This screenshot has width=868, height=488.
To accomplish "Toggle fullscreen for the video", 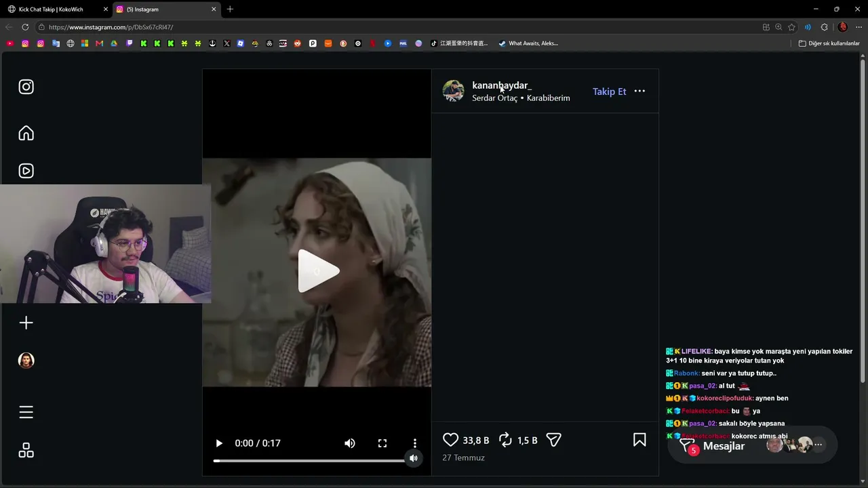I will [382, 443].
